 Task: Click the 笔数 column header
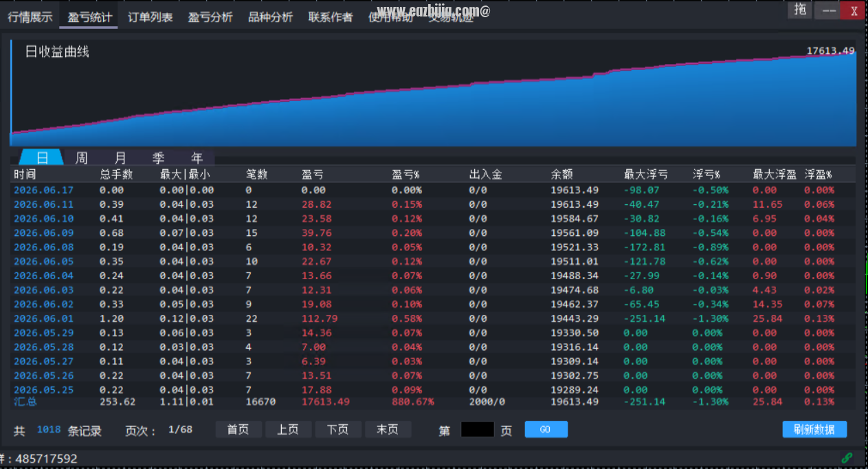click(x=257, y=175)
